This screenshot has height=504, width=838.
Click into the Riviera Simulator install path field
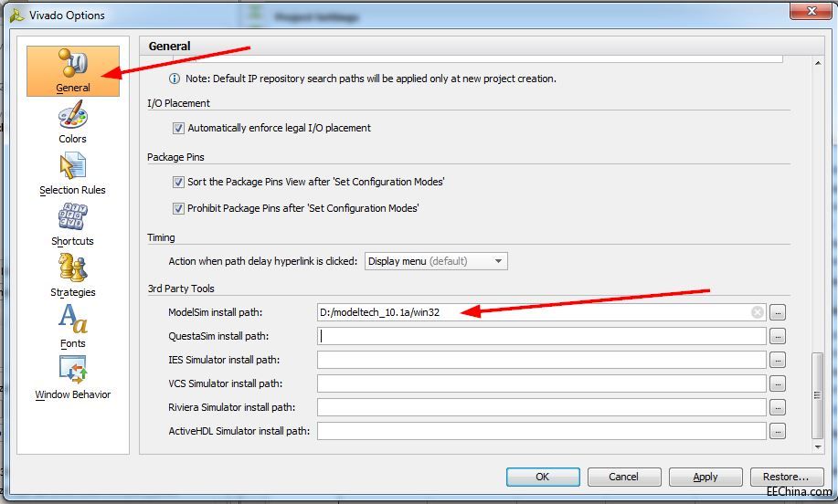click(541, 407)
